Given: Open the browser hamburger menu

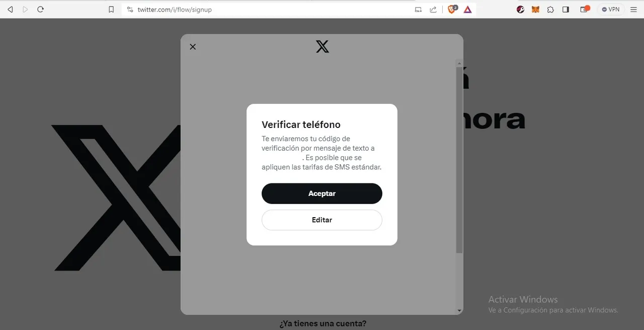Looking at the screenshot, I should (x=633, y=10).
